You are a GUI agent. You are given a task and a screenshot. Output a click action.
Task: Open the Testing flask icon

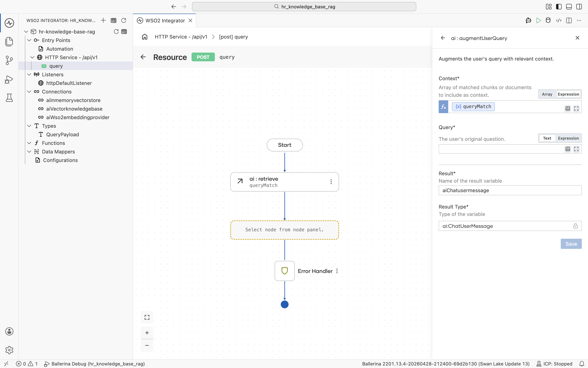tap(9, 98)
